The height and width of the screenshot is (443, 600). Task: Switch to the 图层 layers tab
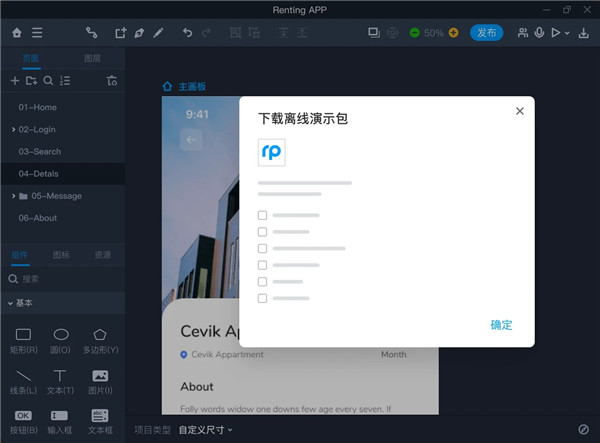click(x=92, y=59)
